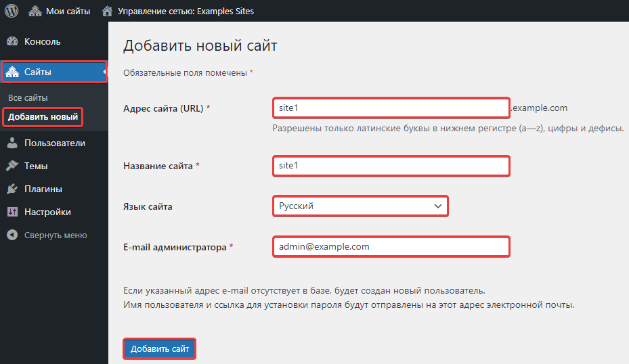
Task: Focus the Название сайта text field
Action: pos(391,166)
